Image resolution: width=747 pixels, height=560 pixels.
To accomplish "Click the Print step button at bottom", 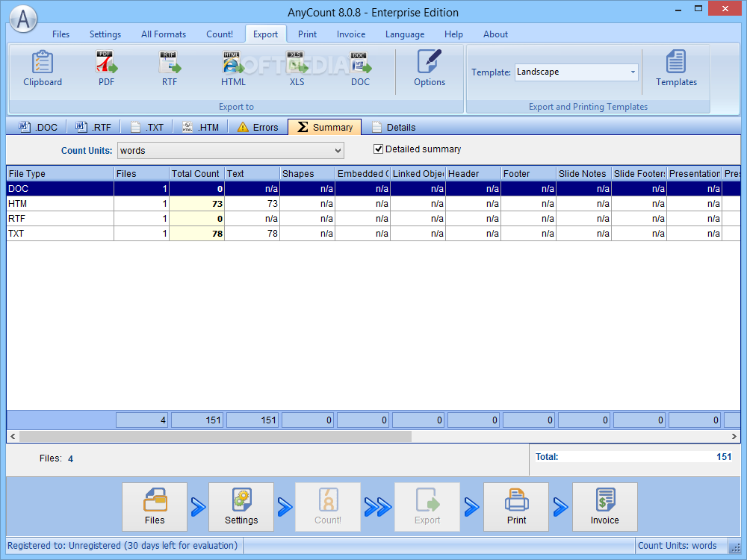I will tap(516, 507).
